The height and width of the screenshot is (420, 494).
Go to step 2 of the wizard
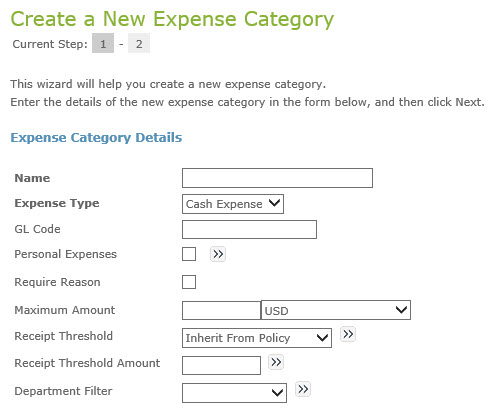pos(139,43)
